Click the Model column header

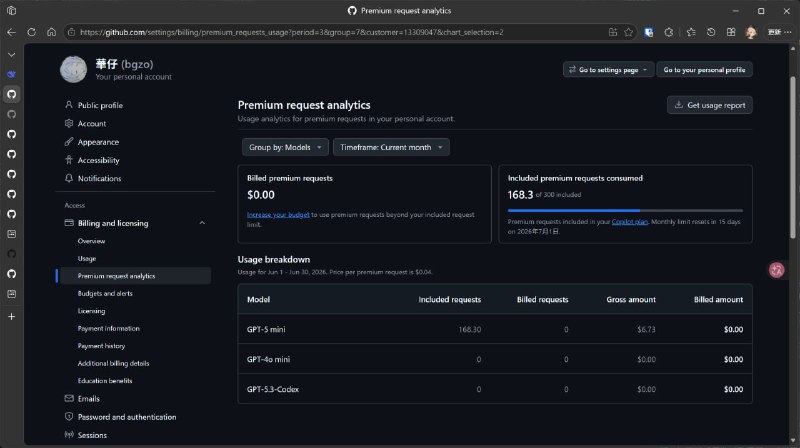tap(258, 300)
